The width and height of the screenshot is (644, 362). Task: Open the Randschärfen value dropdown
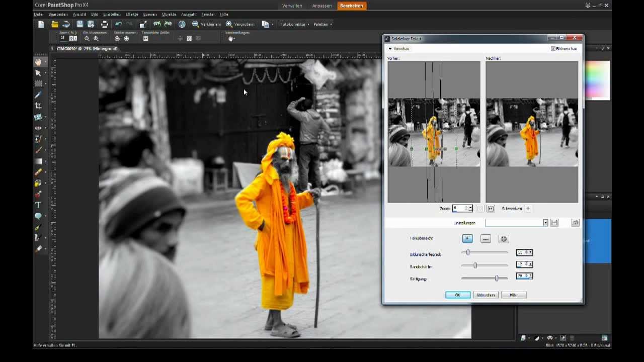click(530, 264)
